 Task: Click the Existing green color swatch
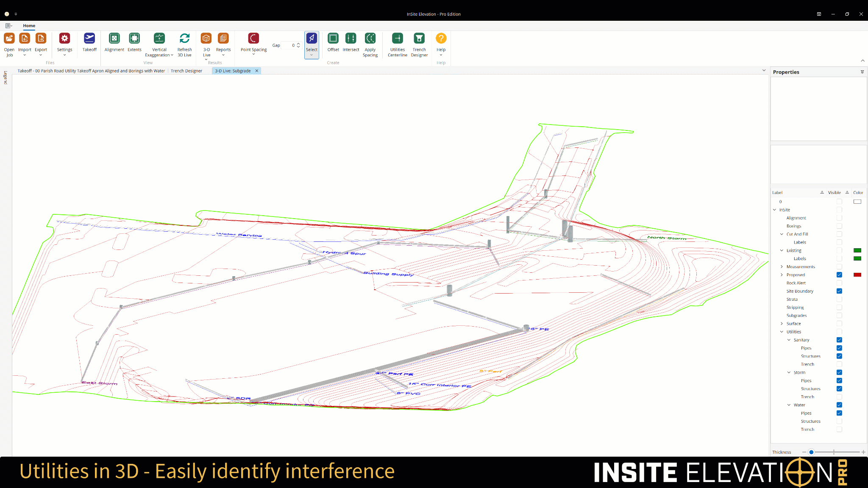857,250
